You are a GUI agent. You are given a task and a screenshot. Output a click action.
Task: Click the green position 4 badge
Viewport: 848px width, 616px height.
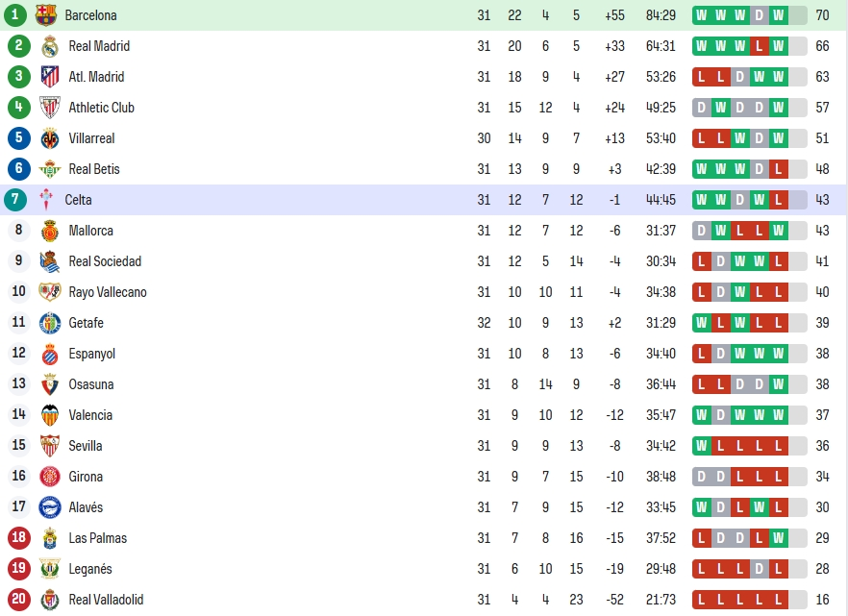[19, 107]
